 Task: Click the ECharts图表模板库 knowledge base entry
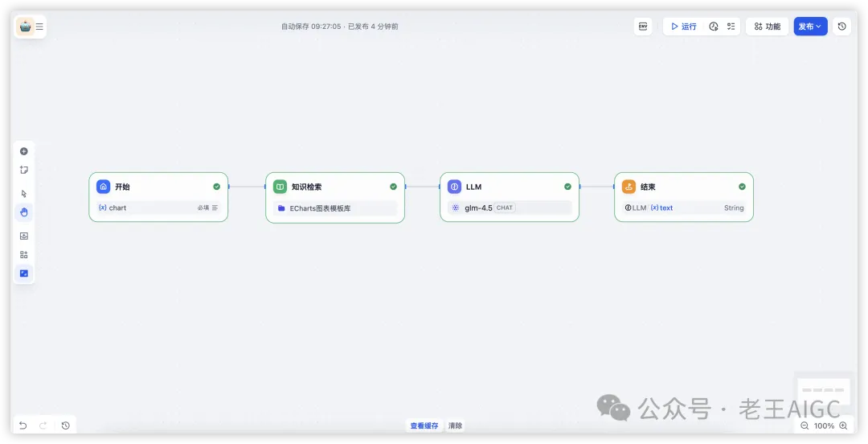(335, 208)
